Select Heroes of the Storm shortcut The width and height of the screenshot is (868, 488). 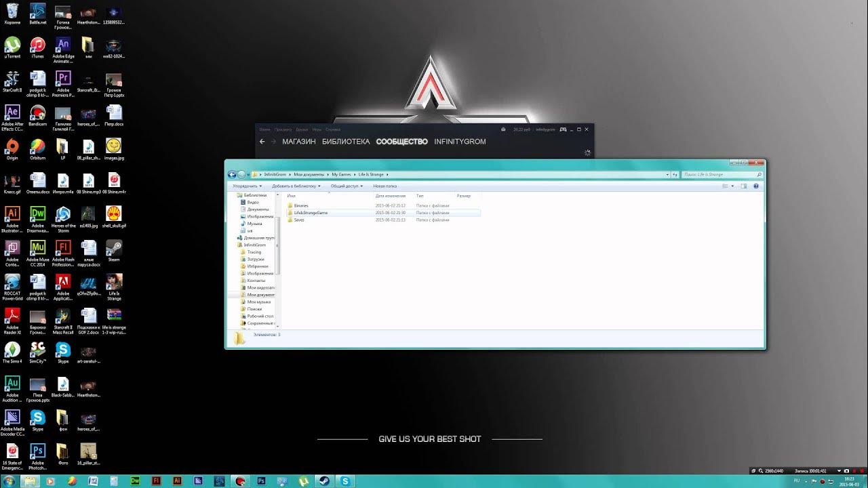point(63,220)
